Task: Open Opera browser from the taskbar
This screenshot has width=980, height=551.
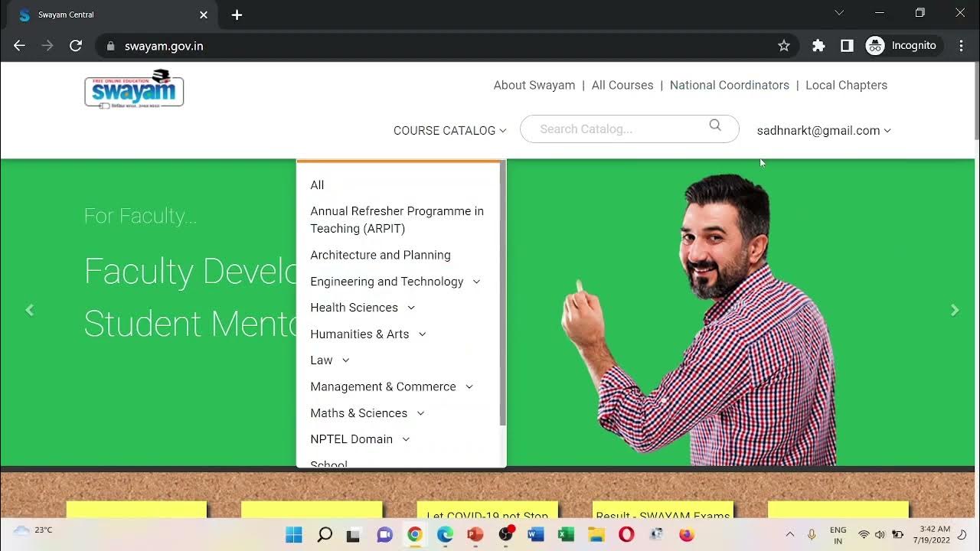Action: [x=626, y=534]
